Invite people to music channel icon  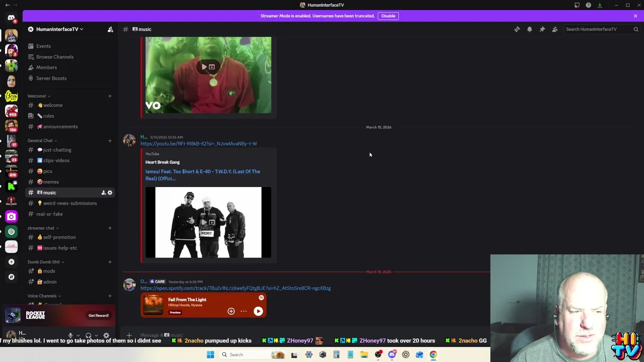pyautogui.click(x=104, y=193)
